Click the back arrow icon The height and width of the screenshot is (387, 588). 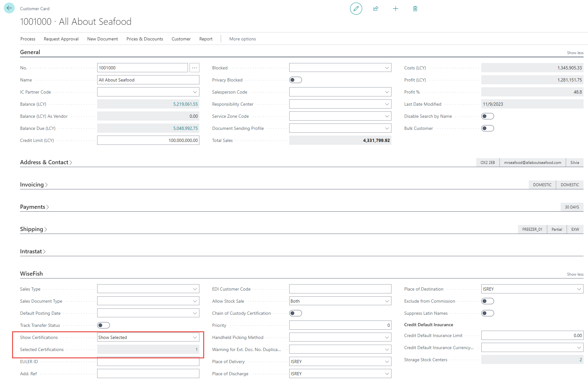coord(9,8)
